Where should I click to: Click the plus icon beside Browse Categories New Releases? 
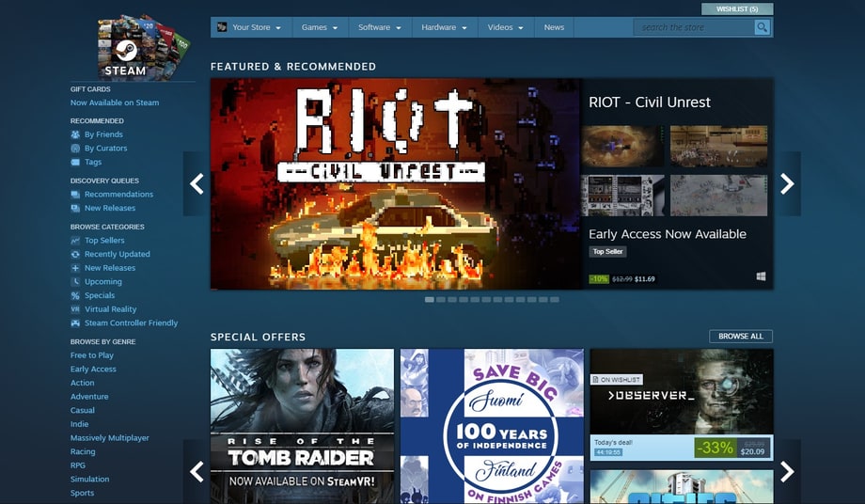click(x=75, y=268)
